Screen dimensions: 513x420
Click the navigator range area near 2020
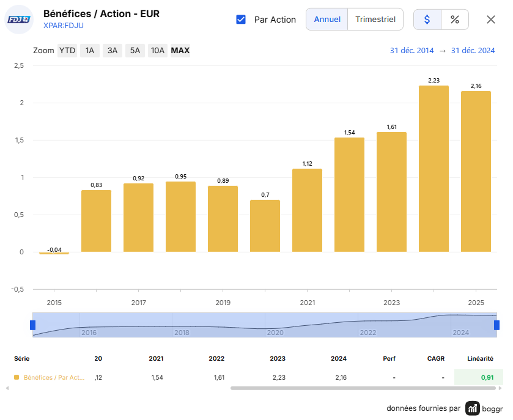point(275,333)
